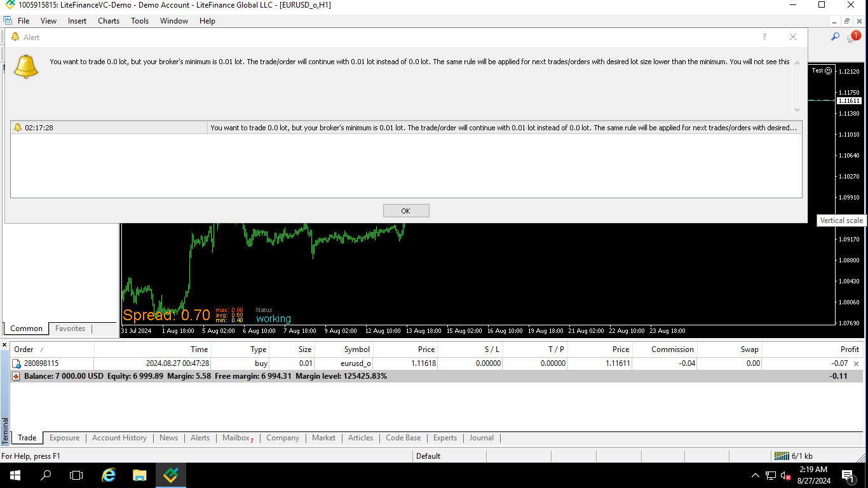The image size is (868, 488).
Task: Open the Window menu
Action: 174,21
